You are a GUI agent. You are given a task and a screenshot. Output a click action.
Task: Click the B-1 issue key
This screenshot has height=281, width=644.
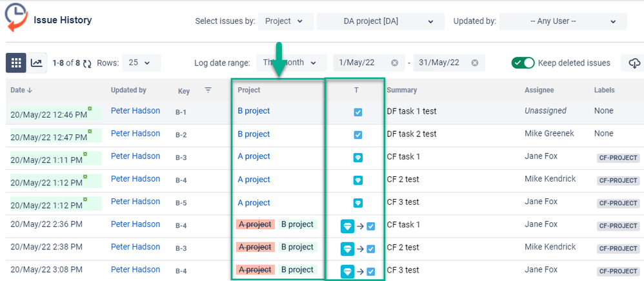coord(181,112)
